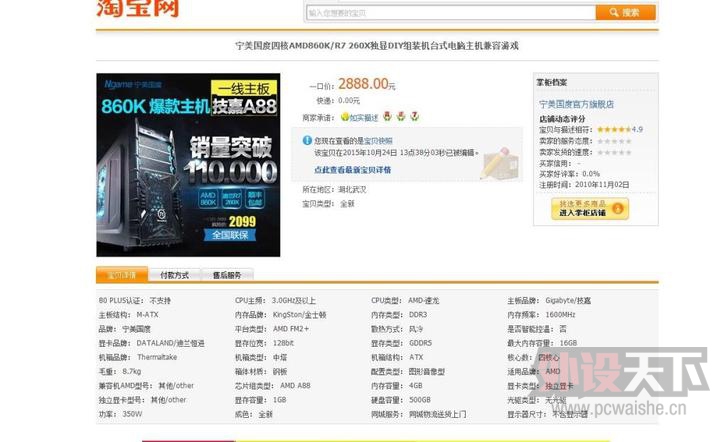Click the blue info icon in the snapshot notice

click(307, 140)
